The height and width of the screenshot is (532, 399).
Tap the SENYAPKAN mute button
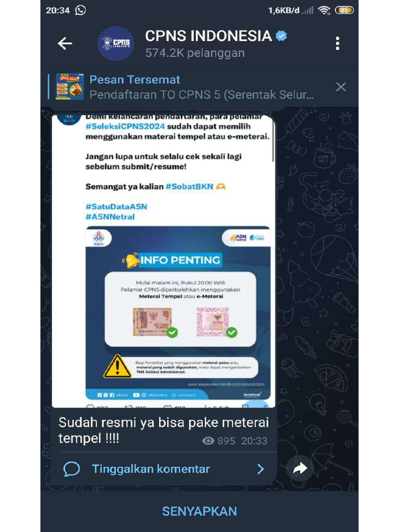[x=199, y=511]
